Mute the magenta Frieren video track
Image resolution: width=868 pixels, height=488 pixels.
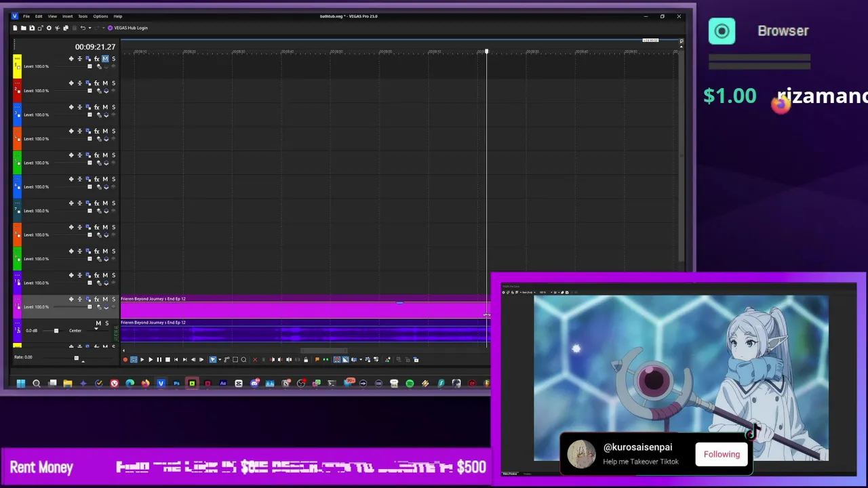pos(105,299)
